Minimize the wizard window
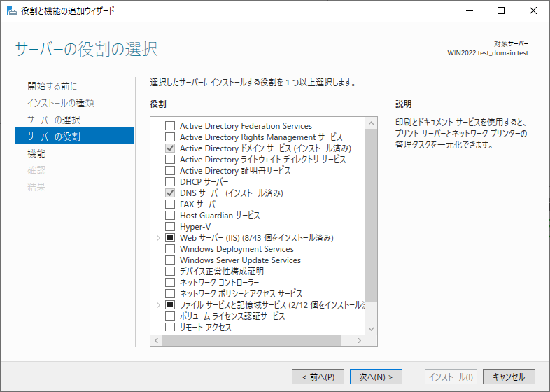550x392 pixels. (470, 11)
